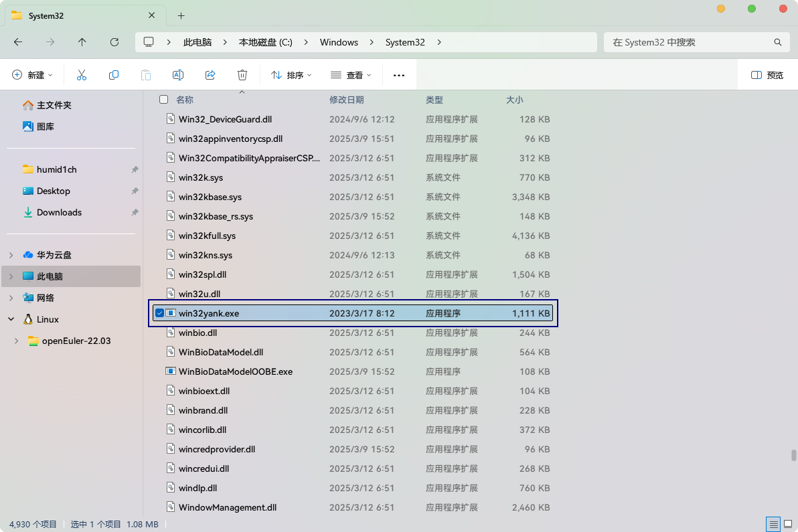
Task: Uncheck the win32yank.exe checkbox
Action: point(159,313)
